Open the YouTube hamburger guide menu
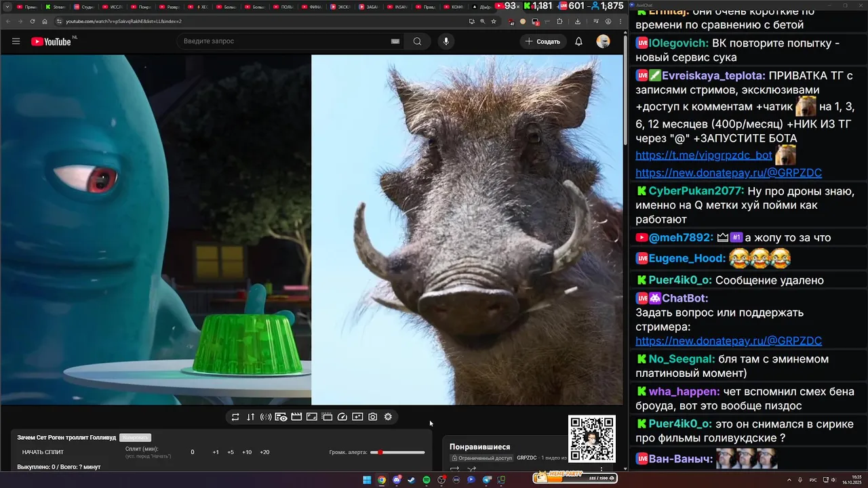 click(16, 41)
